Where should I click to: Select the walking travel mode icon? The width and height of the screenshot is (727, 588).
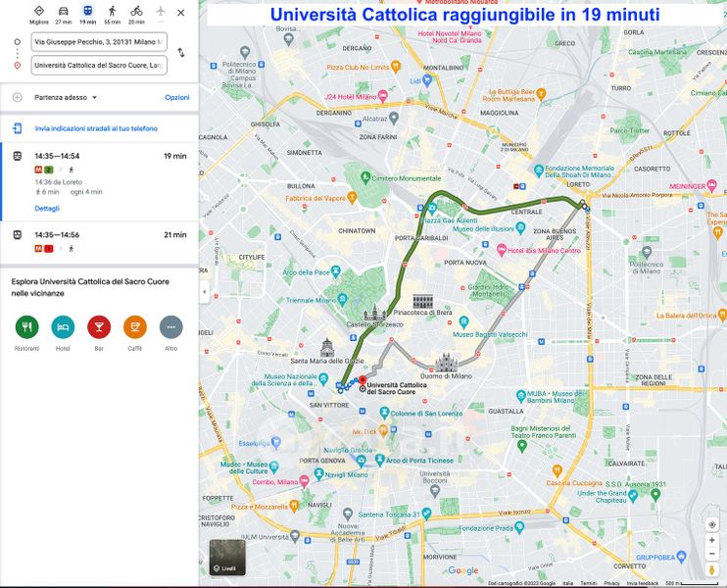tap(112, 11)
